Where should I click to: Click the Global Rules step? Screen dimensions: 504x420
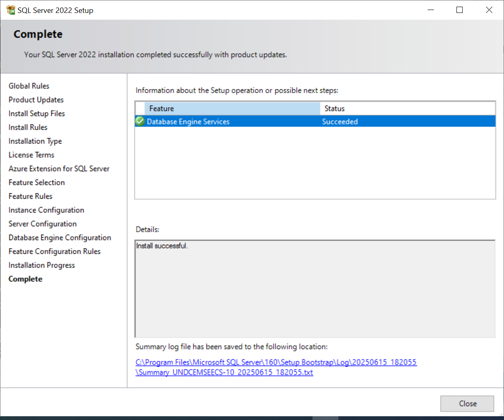[x=29, y=86]
